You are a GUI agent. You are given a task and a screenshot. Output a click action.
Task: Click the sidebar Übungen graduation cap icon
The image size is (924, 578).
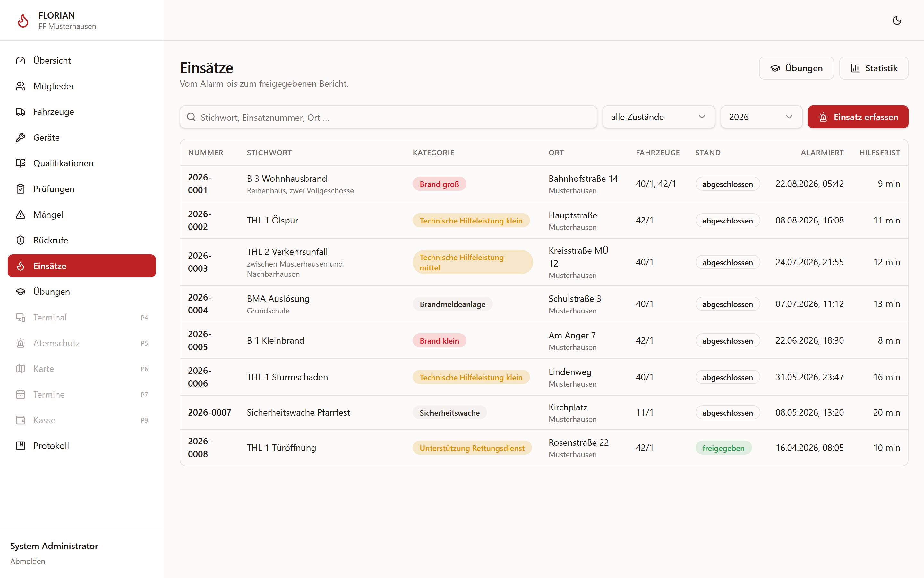[x=21, y=292]
